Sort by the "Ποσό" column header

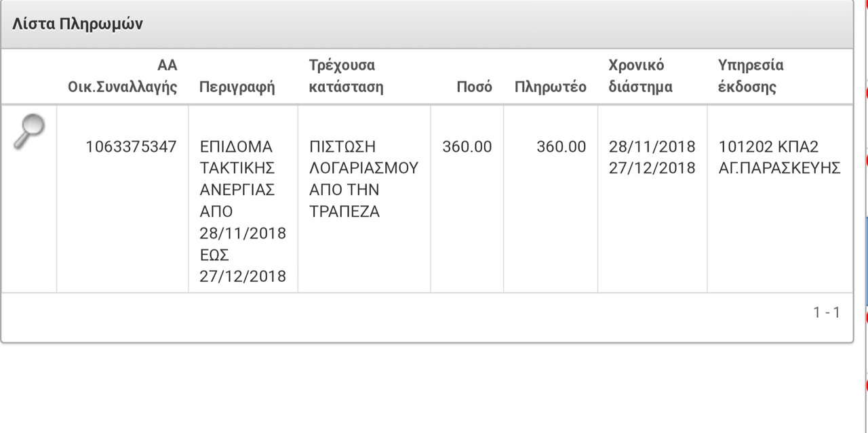[474, 87]
